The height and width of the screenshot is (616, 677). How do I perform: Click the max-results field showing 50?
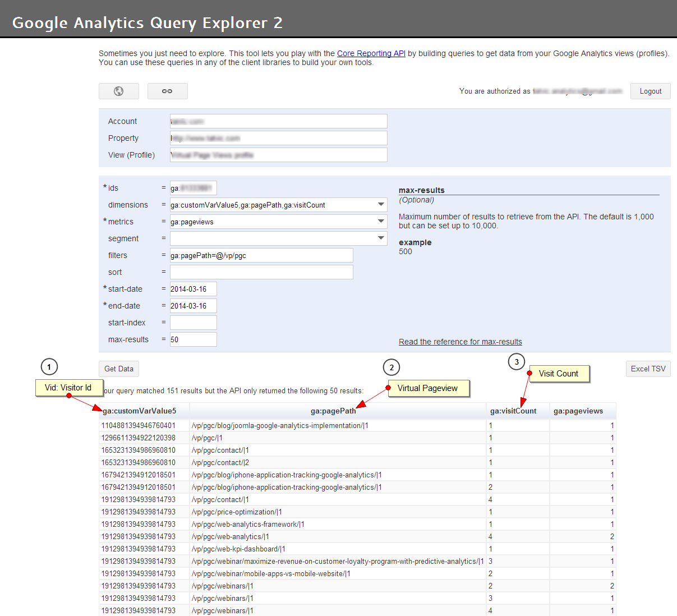(194, 339)
